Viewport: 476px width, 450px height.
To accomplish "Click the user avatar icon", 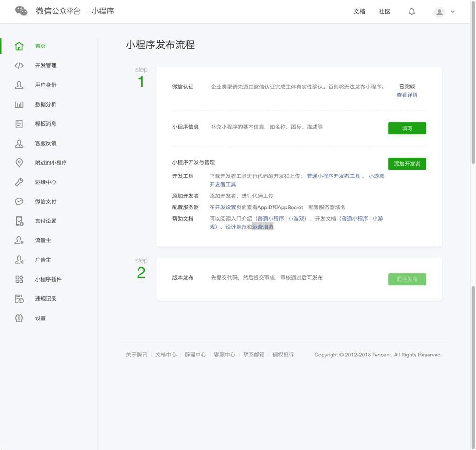I will point(439,12).
